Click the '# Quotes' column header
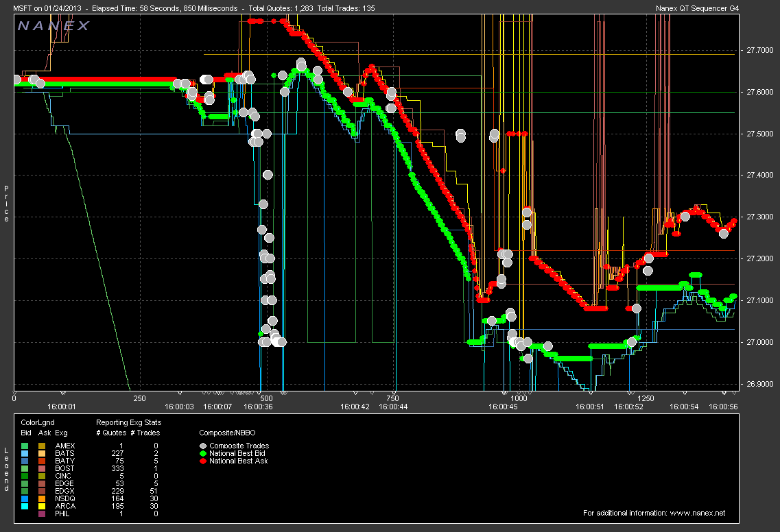The height and width of the screenshot is (532, 780). [111, 433]
